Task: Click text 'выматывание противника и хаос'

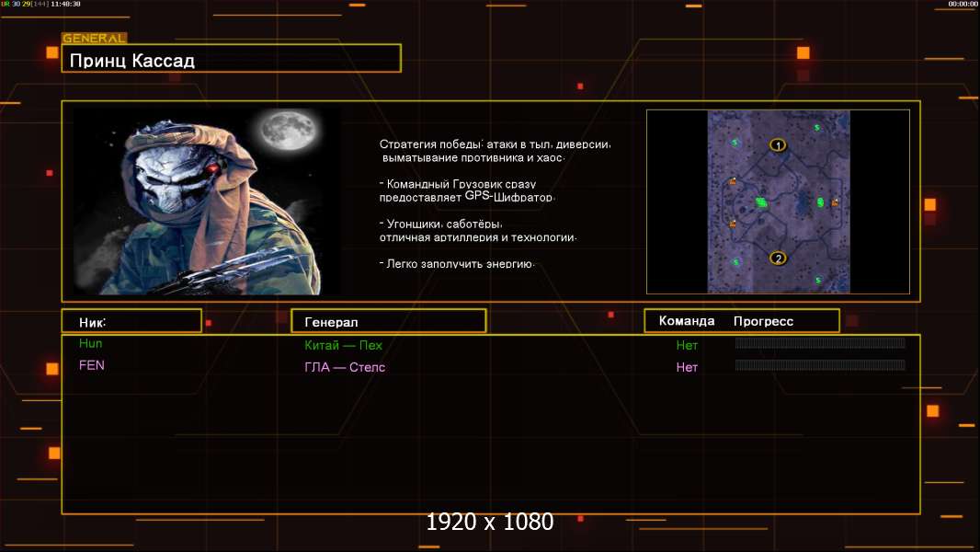Action: 473,157
